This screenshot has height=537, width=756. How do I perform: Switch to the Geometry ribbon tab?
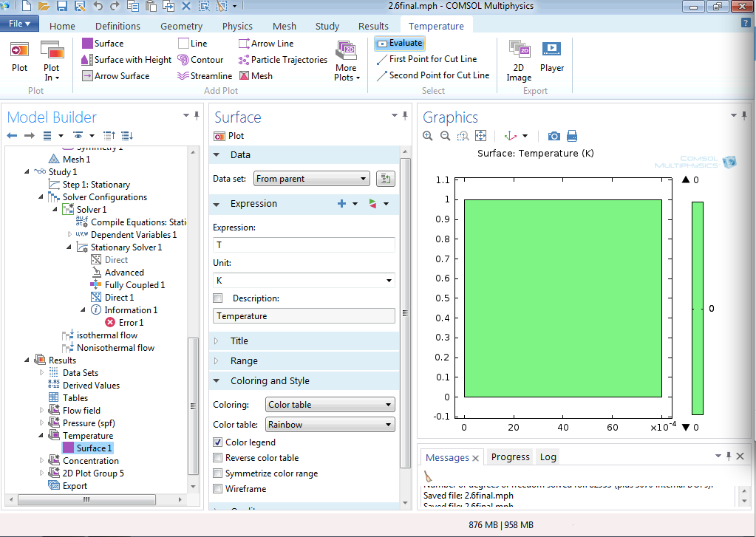tap(181, 26)
